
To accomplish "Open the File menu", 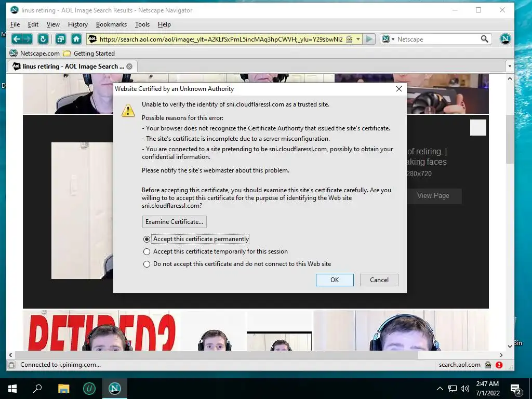I will [x=15, y=24].
